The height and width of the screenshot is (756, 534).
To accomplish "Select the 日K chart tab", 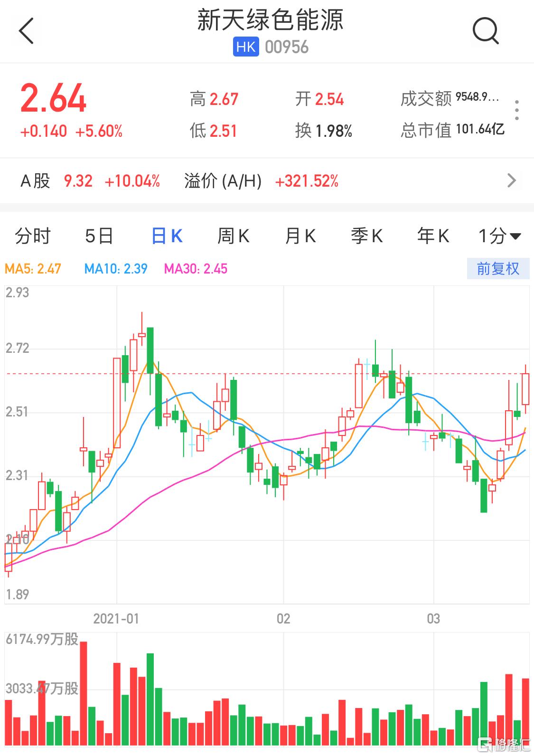I will (x=167, y=236).
